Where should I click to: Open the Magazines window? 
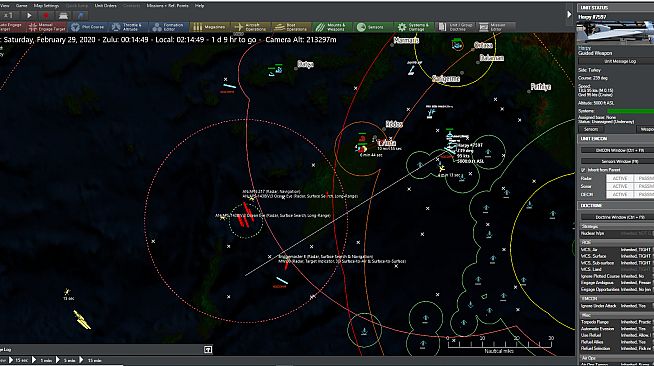pyautogui.click(x=209, y=27)
